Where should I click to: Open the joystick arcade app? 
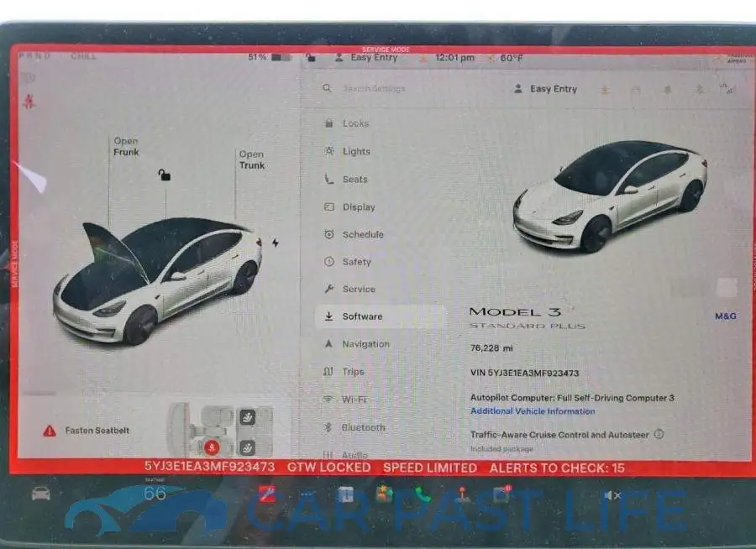462,494
